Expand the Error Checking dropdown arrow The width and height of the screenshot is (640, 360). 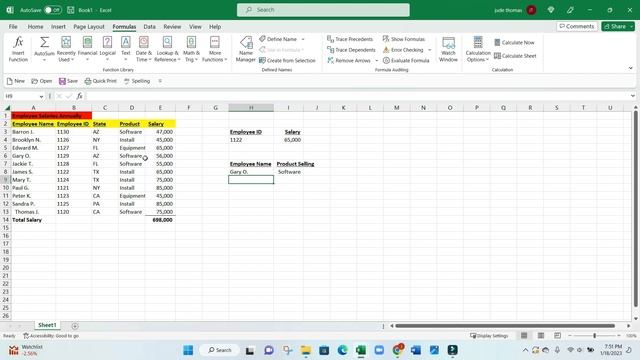coord(429,50)
